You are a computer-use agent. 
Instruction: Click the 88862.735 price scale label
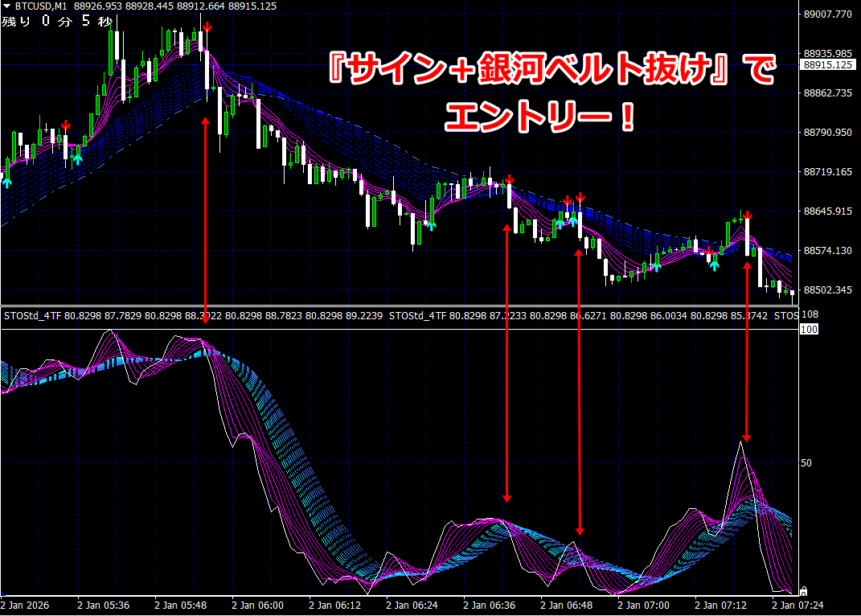click(827, 92)
